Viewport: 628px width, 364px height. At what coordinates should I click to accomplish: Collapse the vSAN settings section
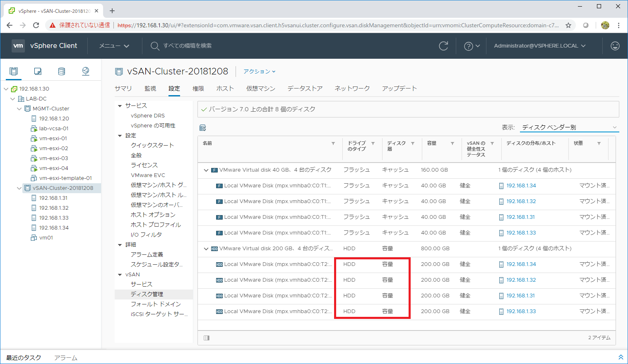coord(120,275)
